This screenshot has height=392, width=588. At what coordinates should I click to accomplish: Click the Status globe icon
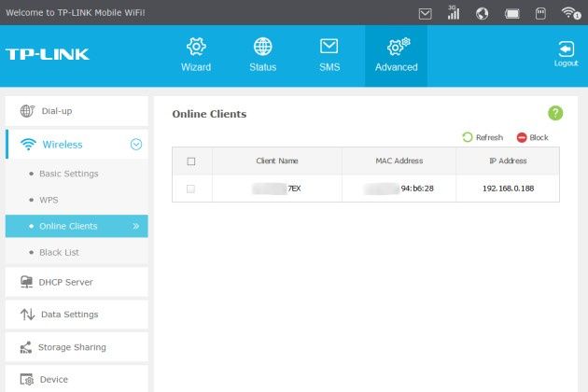click(263, 47)
